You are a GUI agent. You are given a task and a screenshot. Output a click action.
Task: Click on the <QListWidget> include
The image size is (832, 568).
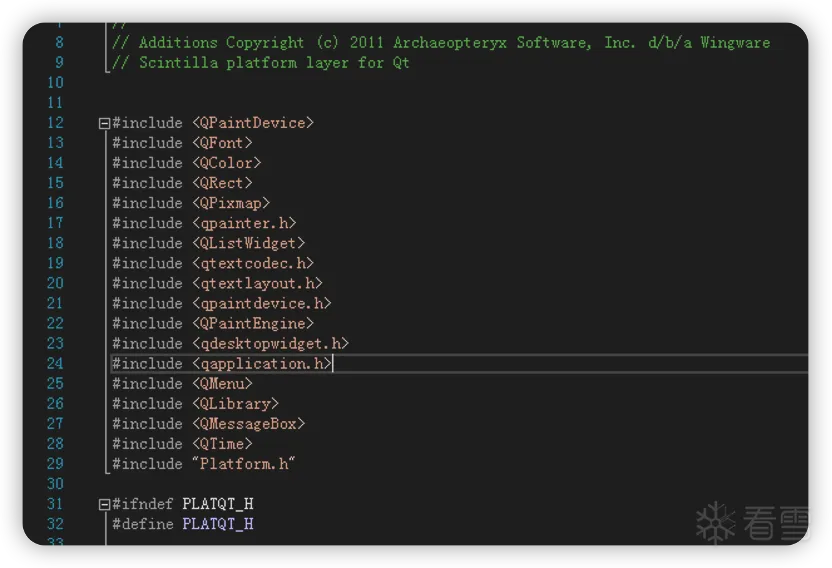click(249, 243)
